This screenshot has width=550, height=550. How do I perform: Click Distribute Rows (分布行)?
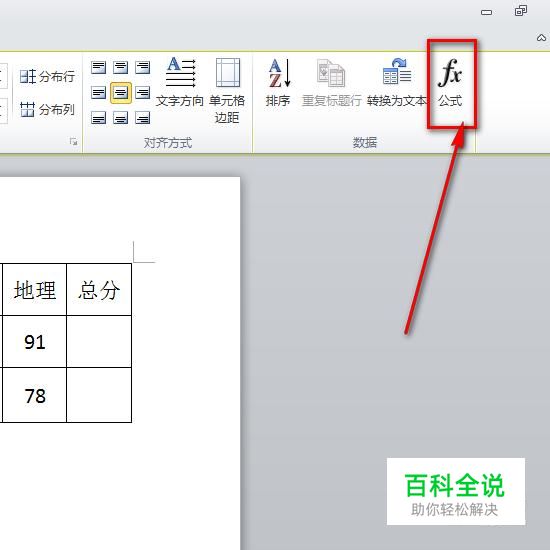point(47,76)
